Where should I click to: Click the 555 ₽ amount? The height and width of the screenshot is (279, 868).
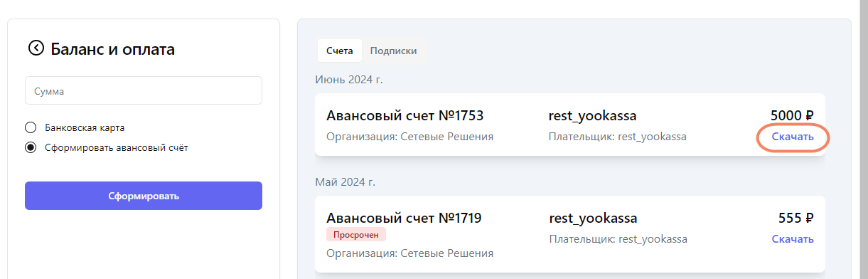click(x=796, y=218)
